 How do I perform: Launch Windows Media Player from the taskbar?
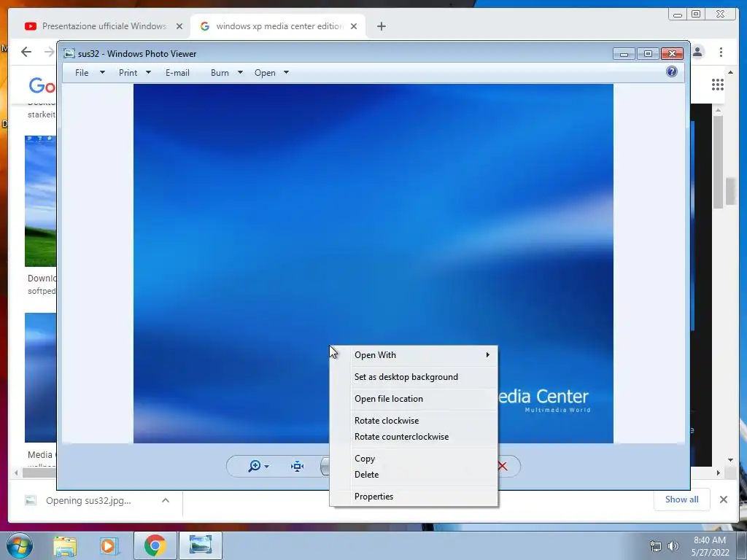click(108, 546)
